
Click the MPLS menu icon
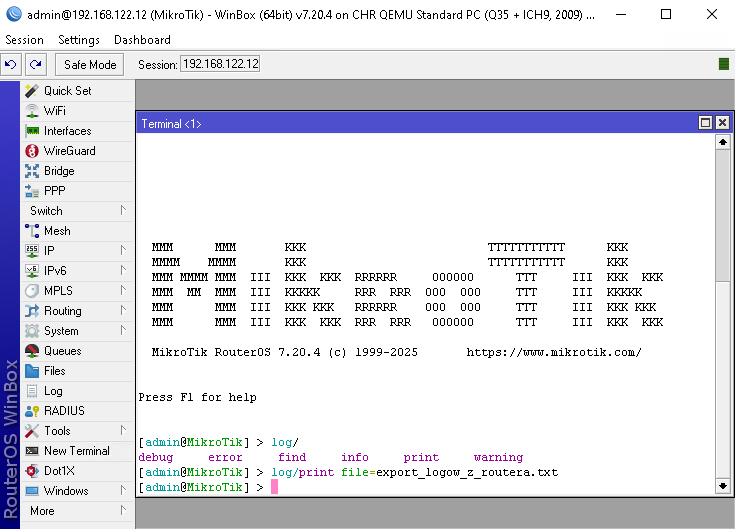click(x=32, y=291)
